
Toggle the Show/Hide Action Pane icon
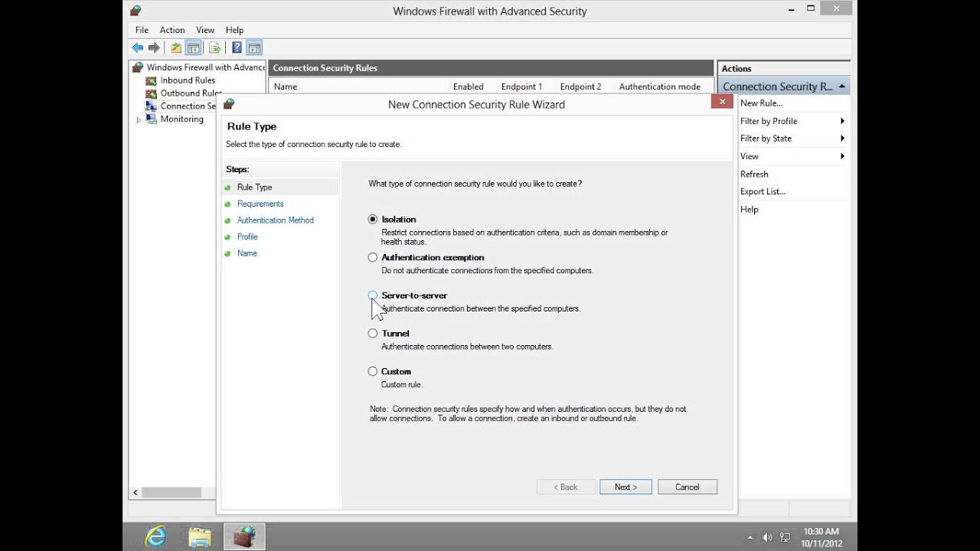(254, 47)
